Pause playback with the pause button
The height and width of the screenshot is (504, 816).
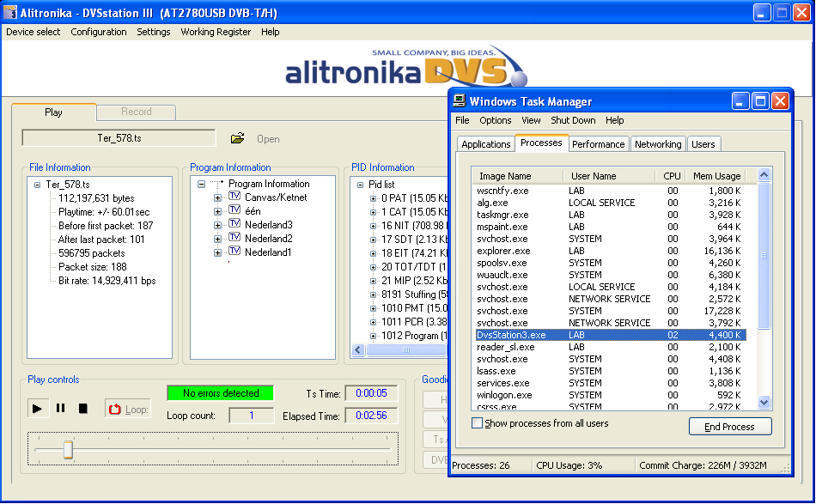60,409
